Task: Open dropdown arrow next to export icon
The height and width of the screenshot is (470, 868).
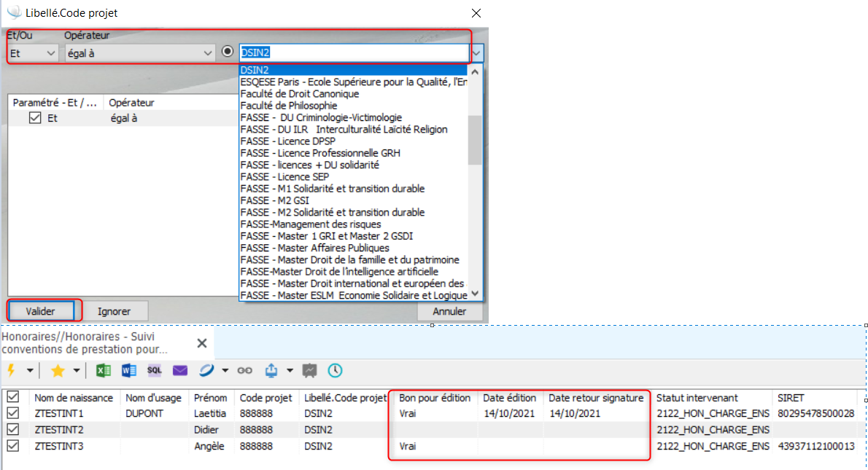Action: [290, 370]
